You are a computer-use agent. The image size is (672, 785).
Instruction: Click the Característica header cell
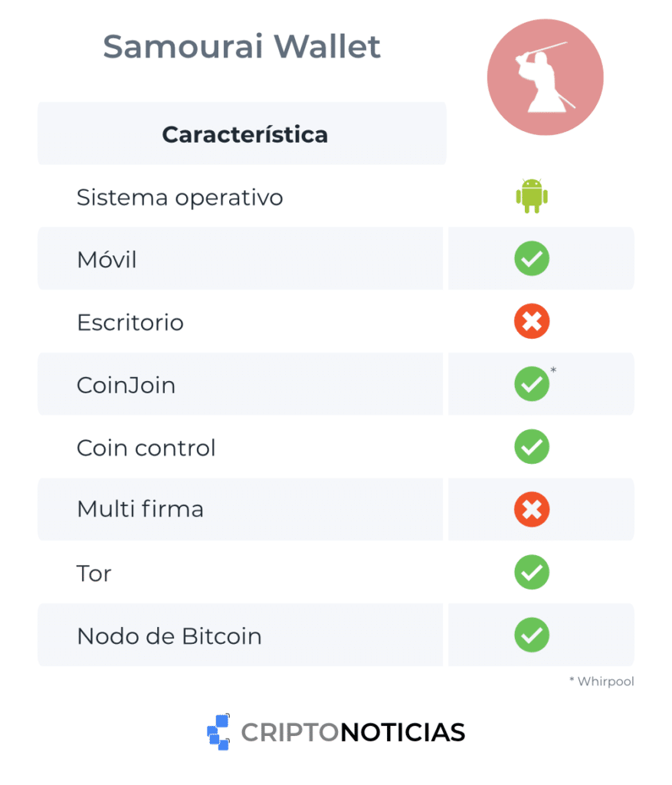point(244,135)
